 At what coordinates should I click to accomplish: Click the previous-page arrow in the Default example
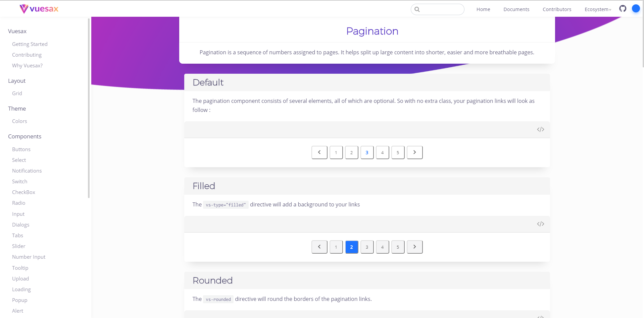tap(319, 152)
